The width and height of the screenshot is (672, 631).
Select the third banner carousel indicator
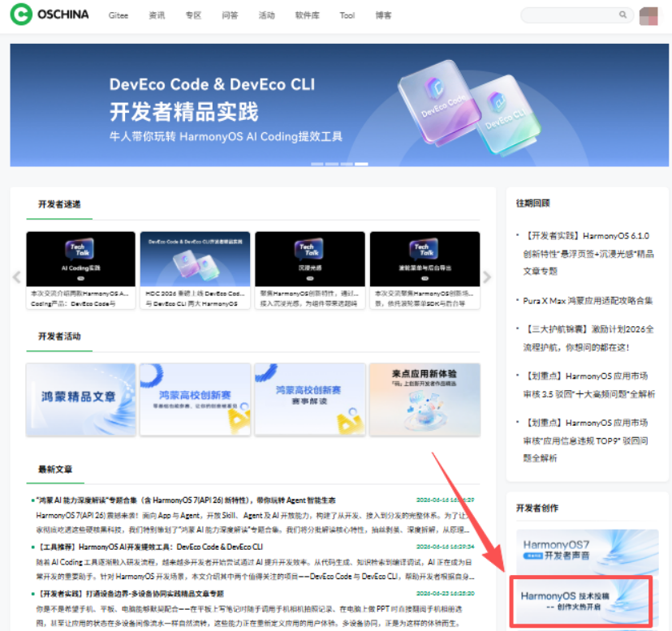347,164
